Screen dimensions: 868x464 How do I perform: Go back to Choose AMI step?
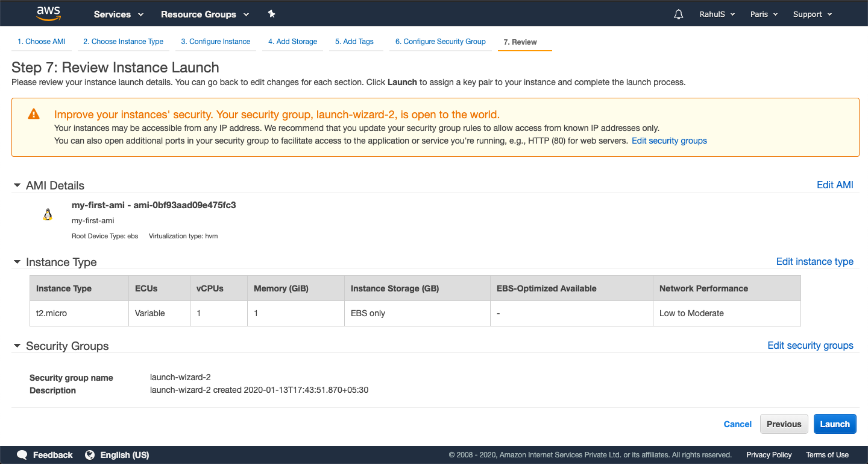point(41,42)
